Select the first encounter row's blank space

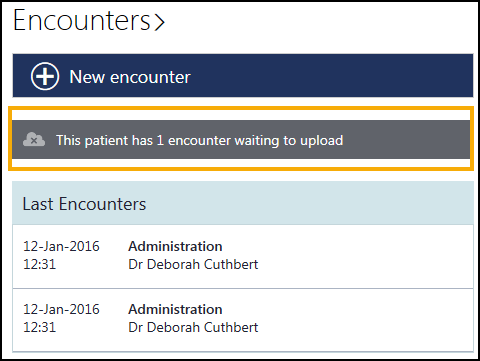coord(367,256)
